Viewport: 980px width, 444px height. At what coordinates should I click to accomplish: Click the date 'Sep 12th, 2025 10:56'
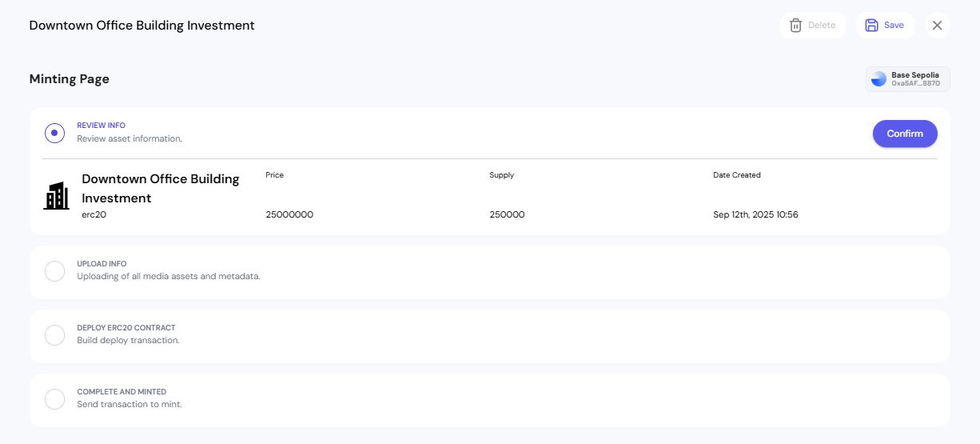click(755, 214)
